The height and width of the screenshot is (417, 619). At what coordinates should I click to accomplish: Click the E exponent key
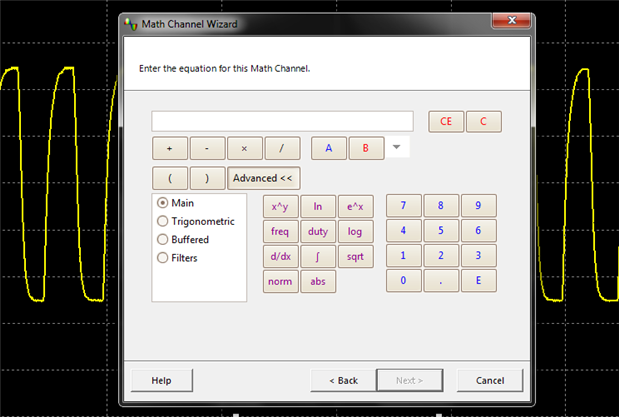click(478, 280)
